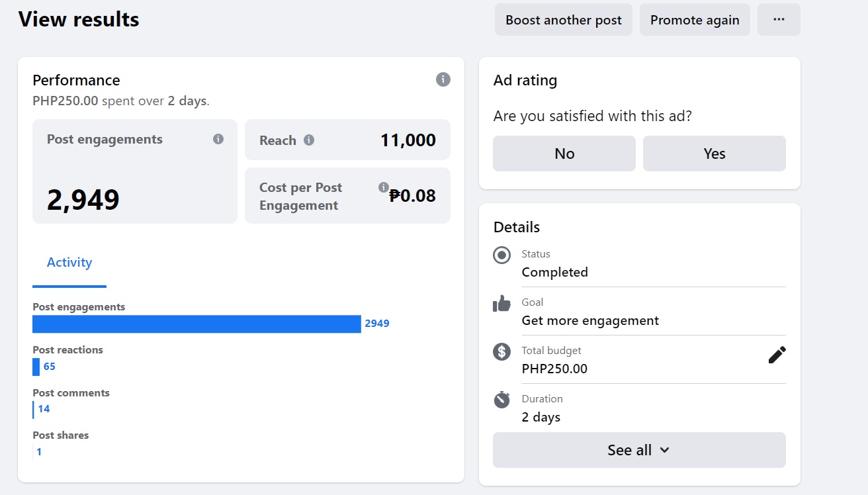The width and height of the screenshot is (868, 495).
Task: Click the 2,949 post engagements number
Action: tap(83, 200)
